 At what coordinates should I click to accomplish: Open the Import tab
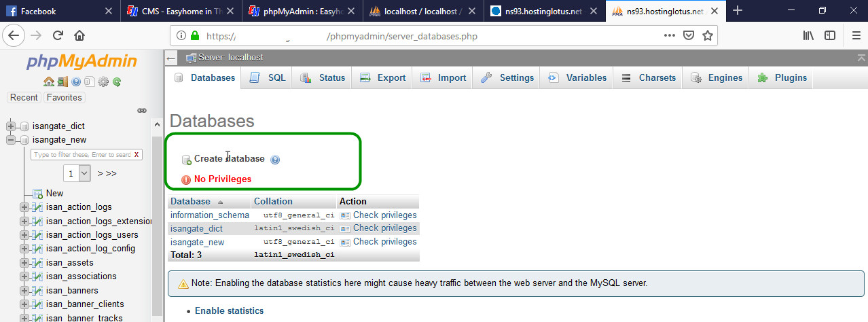coord(444,77)
